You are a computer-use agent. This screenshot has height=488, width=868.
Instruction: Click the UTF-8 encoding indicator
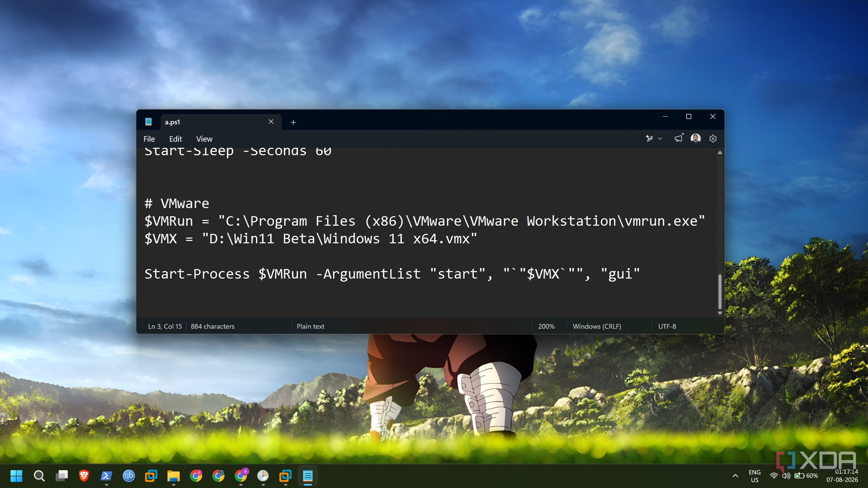pos(667,326)
